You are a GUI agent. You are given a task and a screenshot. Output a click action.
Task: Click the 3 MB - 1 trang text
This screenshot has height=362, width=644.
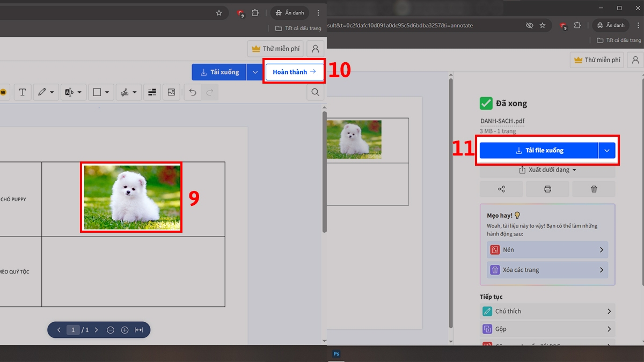pyautogui.click(x=497, y=131)
